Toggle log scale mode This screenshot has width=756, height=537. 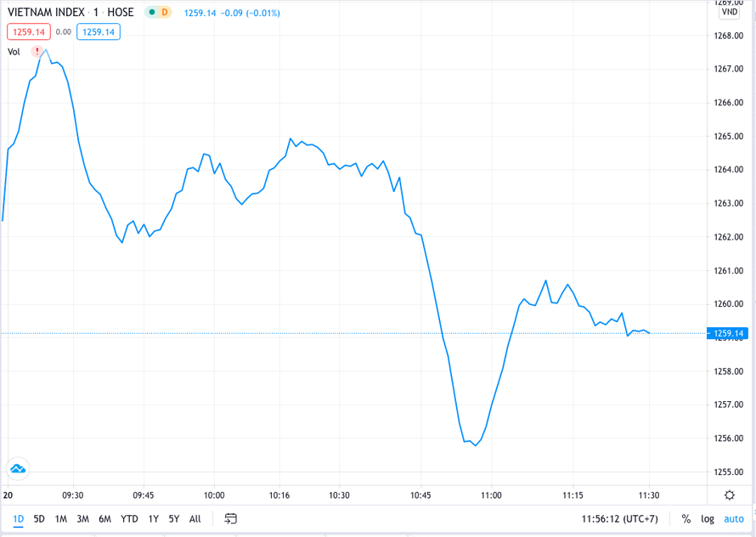point(708,518)
